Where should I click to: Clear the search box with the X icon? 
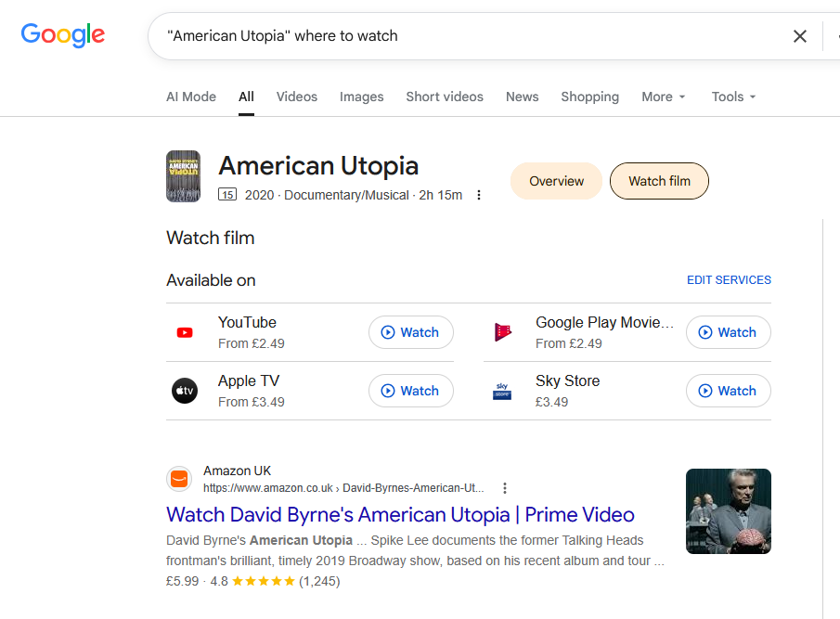[800, 36]
